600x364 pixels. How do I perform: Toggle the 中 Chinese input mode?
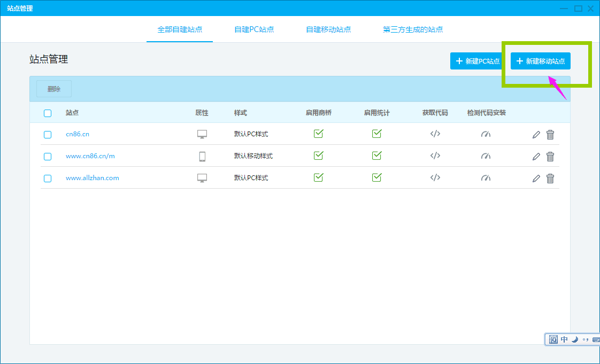point(564,339)
